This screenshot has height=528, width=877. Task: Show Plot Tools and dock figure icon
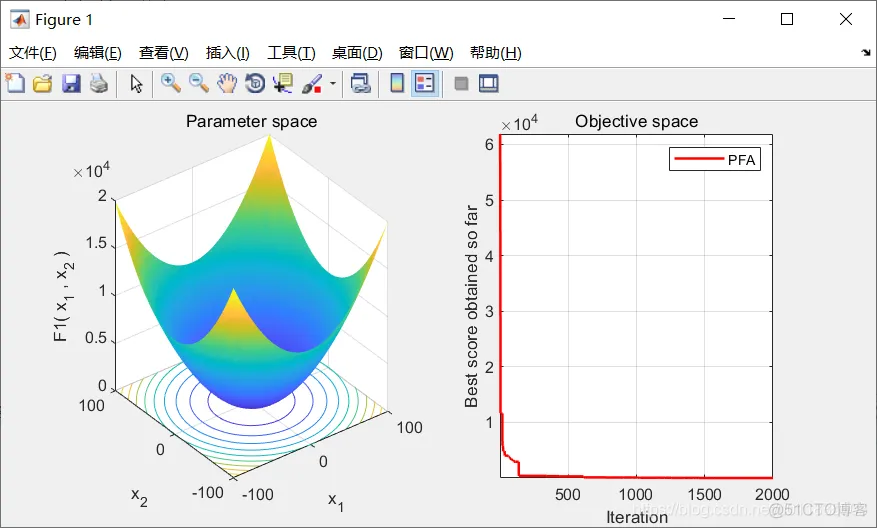point(488,83)
